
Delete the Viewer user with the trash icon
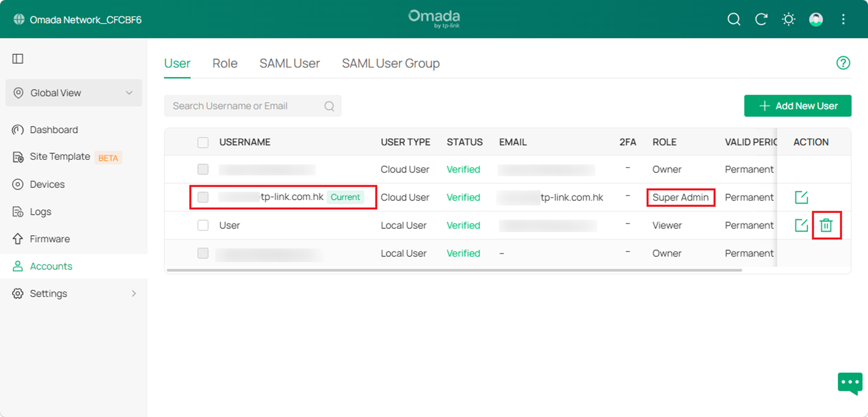[x=826, y=225]
